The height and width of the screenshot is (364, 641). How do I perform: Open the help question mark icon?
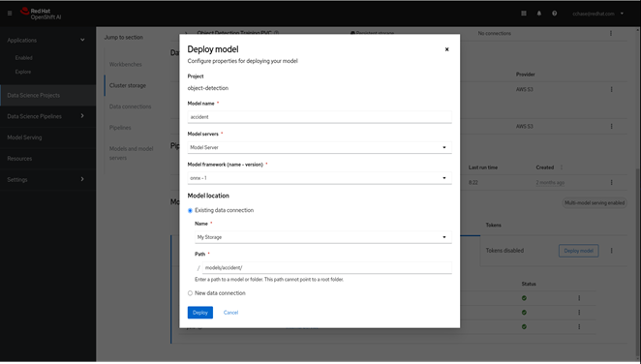(554, 14)
